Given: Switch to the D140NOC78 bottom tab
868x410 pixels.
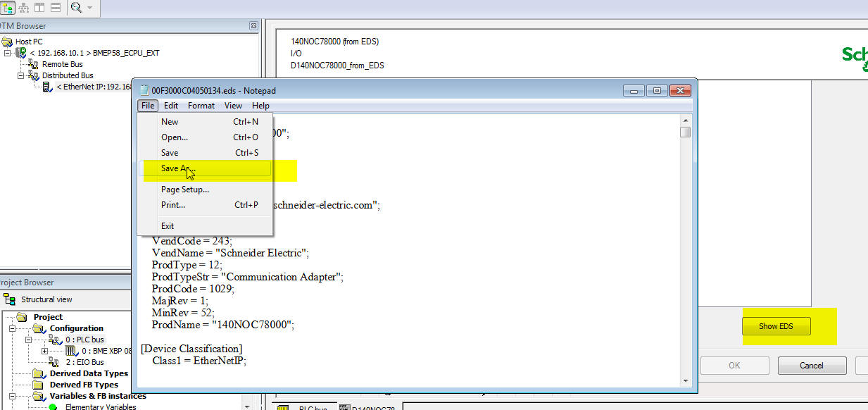Looking at the screenshot, I should click(x=370, y=407).
